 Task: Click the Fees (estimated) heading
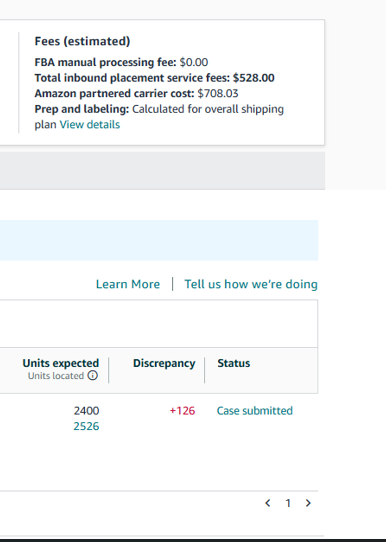[x=82, y=41]
